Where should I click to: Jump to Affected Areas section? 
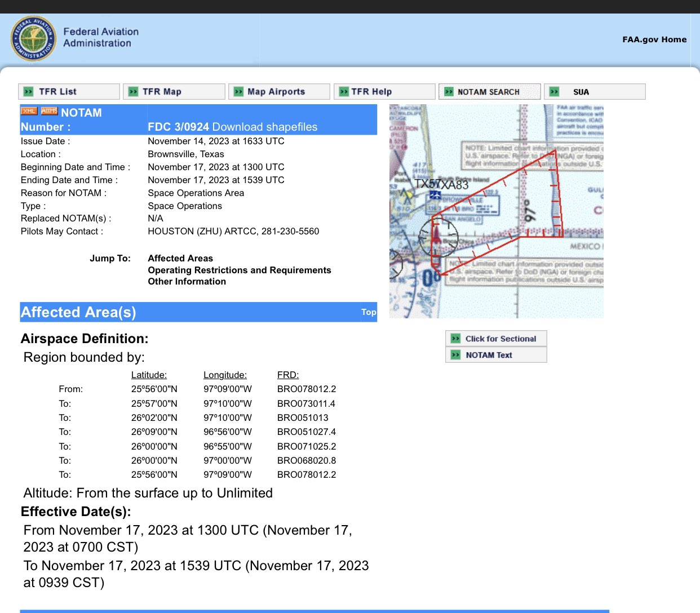tap(180, 258)
